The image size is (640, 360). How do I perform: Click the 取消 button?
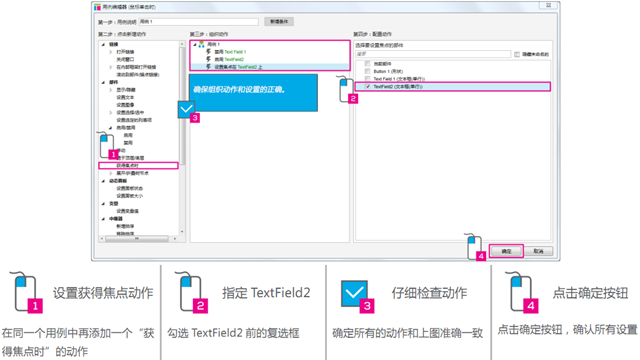(538, 251)
